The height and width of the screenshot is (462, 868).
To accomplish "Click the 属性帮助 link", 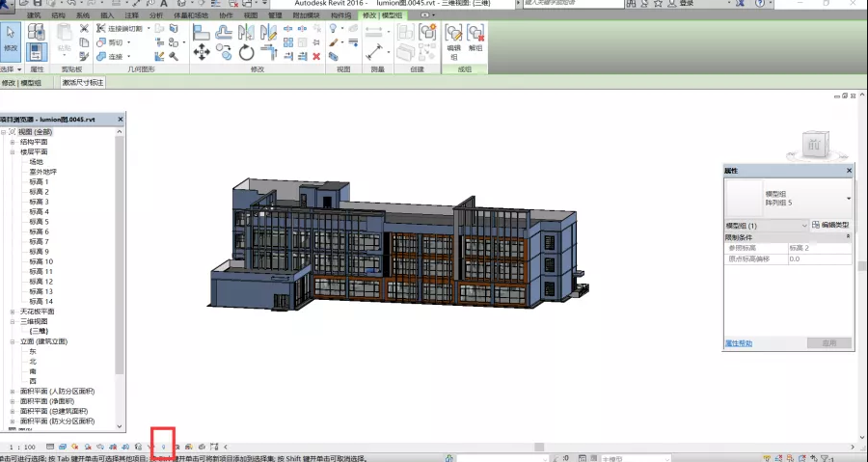I will coord(739,343).
